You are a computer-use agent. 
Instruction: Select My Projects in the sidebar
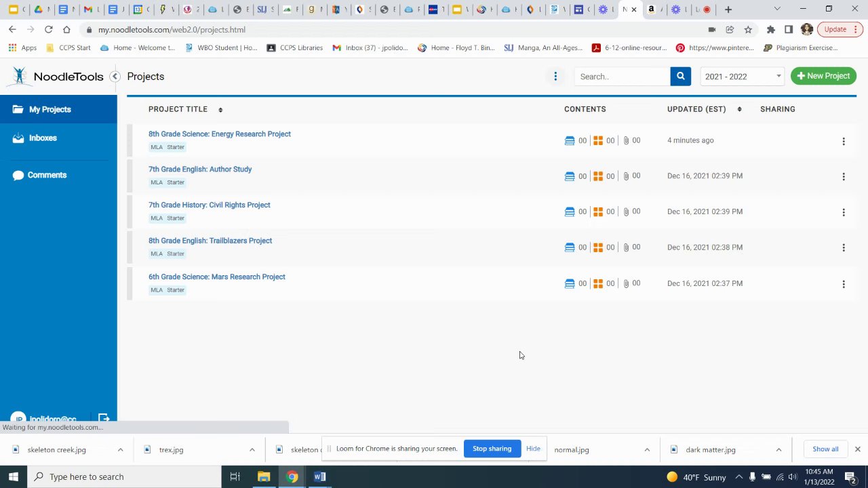58,109
